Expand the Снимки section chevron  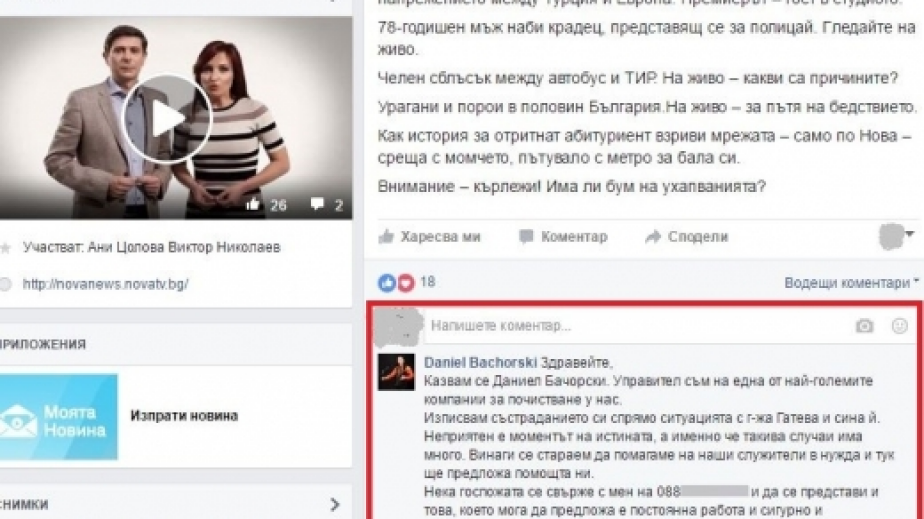335,504
